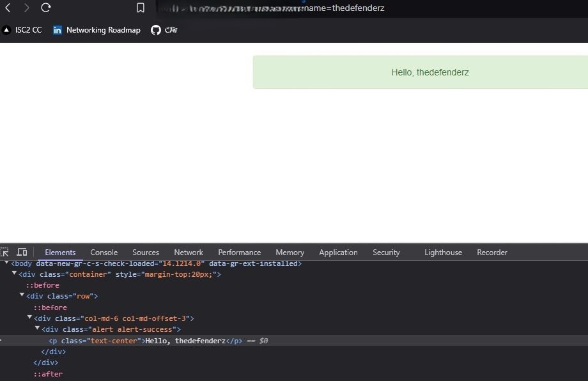Image resolution: width=588 pixels, height=381 pixels.
Task: Collapse the div col-md-6 col-md-offset-3 node
Action: tap(29, 317)
